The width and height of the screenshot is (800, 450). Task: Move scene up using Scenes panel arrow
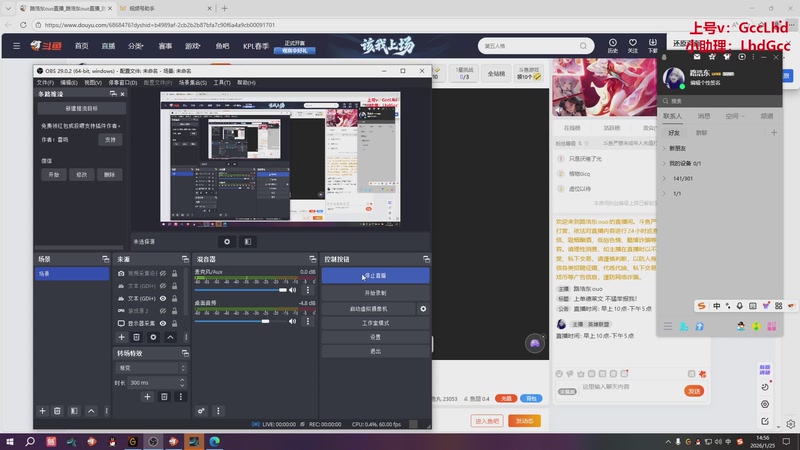91,411
